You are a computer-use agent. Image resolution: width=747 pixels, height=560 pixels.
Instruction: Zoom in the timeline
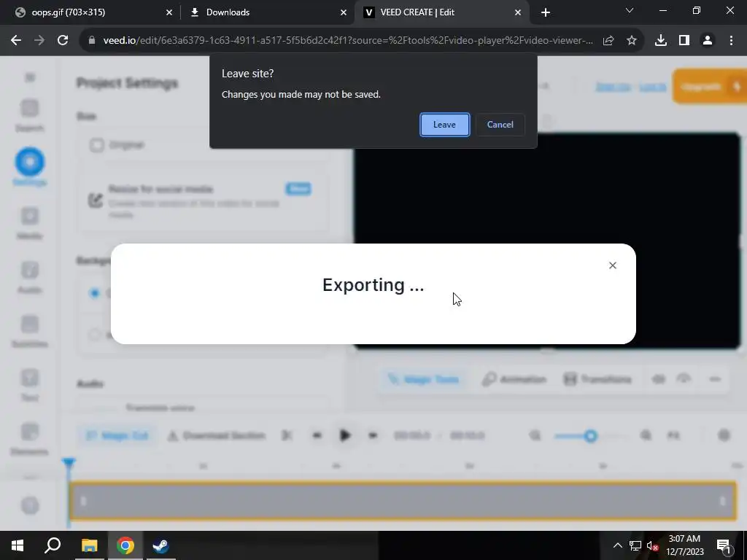646,435
